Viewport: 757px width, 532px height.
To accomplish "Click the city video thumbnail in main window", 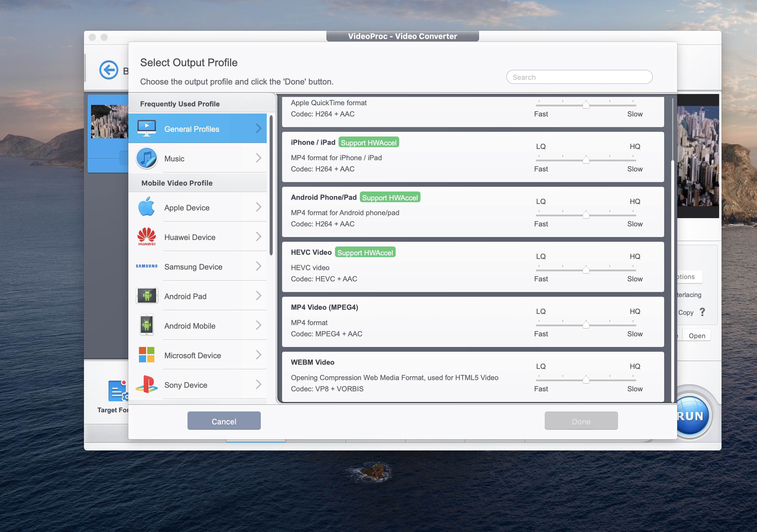I will (109, 121).
